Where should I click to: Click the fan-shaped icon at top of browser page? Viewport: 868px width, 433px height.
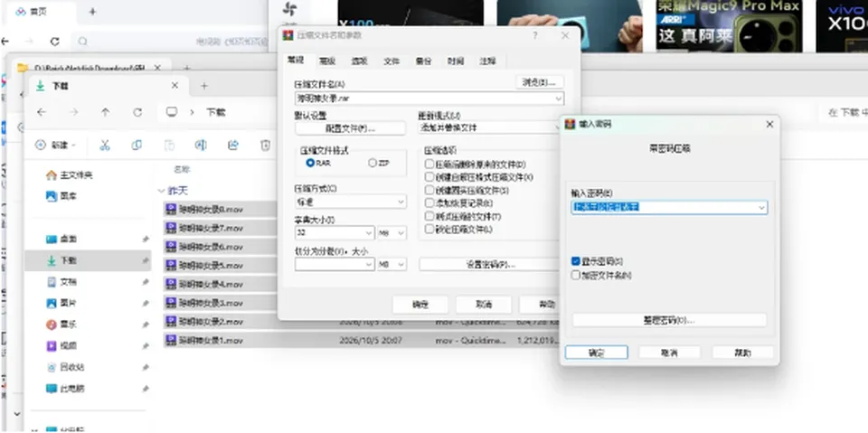point(289,9)
